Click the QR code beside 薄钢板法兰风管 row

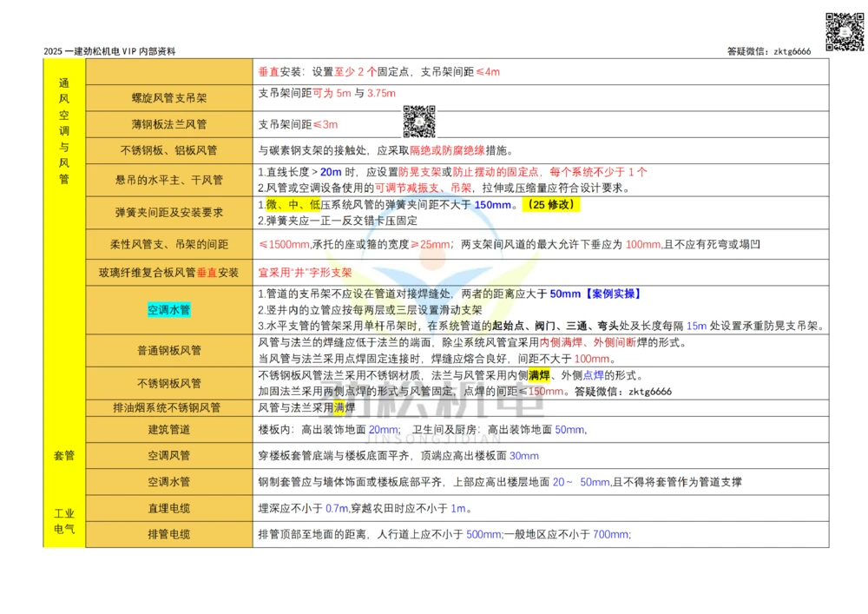click(419, 122)
